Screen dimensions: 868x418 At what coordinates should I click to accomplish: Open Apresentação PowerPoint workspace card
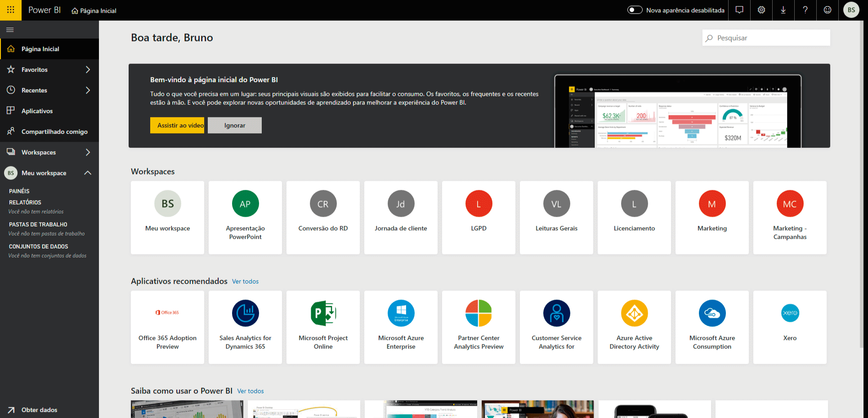pos(245,218)
